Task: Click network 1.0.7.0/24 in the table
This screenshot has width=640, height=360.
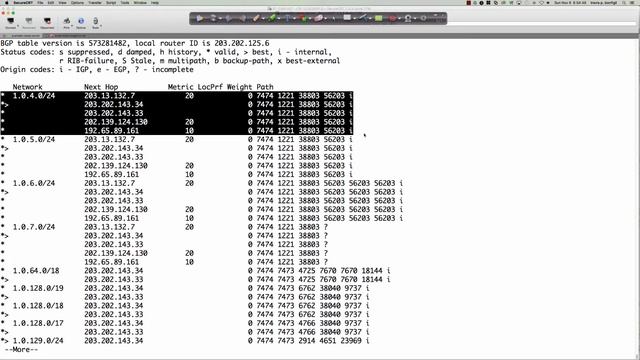Action: 34,227
